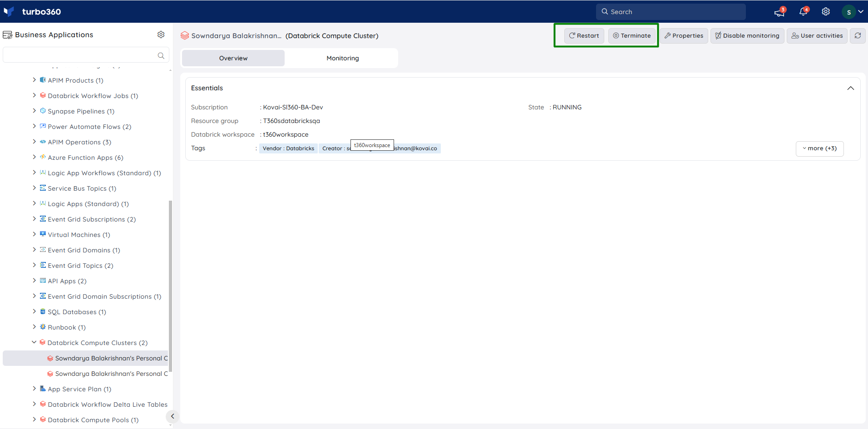Click the Databrick Compute Pools icon
The width and height of the screenshot is (868, 429).
click(43, 419)
